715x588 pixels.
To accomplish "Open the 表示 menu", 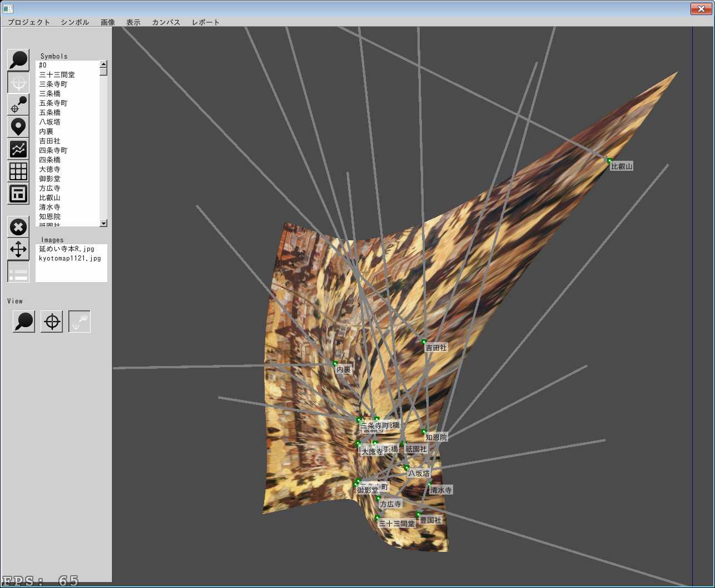I will click(133, 22).
